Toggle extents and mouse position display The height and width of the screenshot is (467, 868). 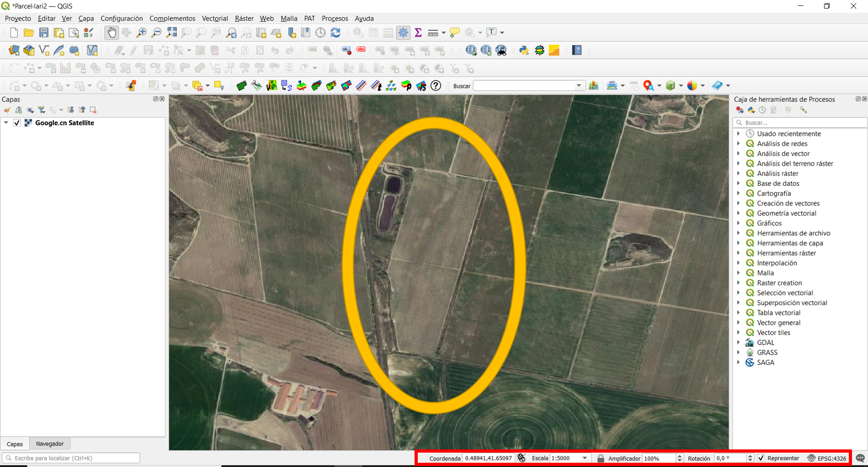pos(522,458)
